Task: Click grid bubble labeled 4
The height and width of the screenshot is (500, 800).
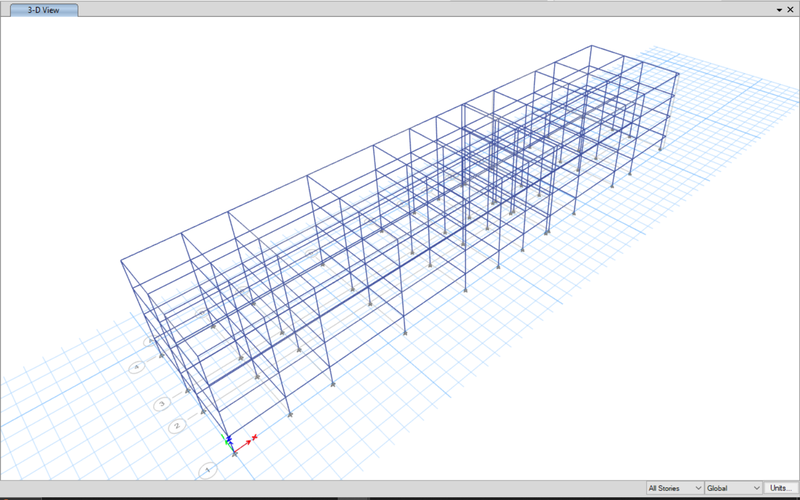Action: 136,367
